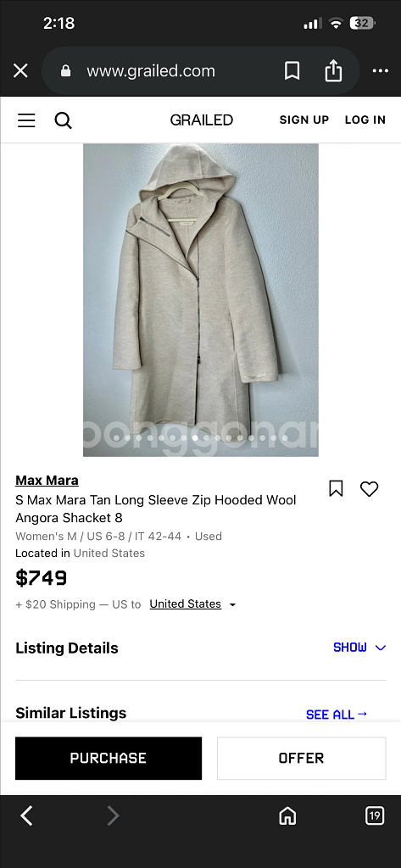Image resolution: width=401 pixels, height=868 pixels.
Task: Open the browser three-dot options menu
Action: [x=381, y=71]
